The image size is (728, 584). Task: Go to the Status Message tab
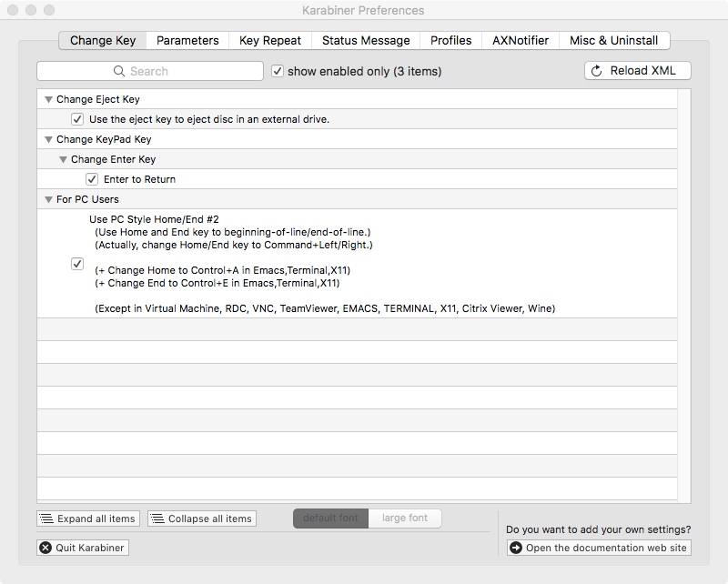coord(366,40)
